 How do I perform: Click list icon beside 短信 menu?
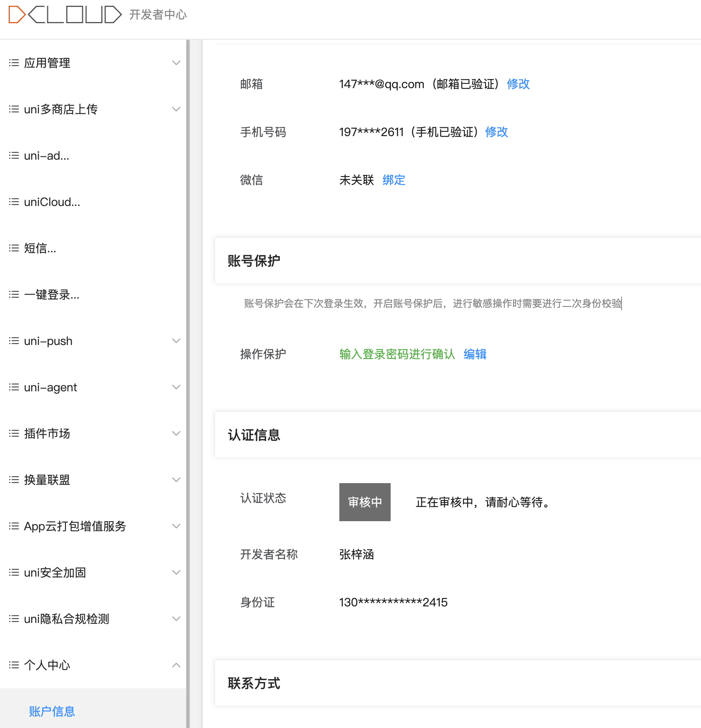click(x=14, y=248)
